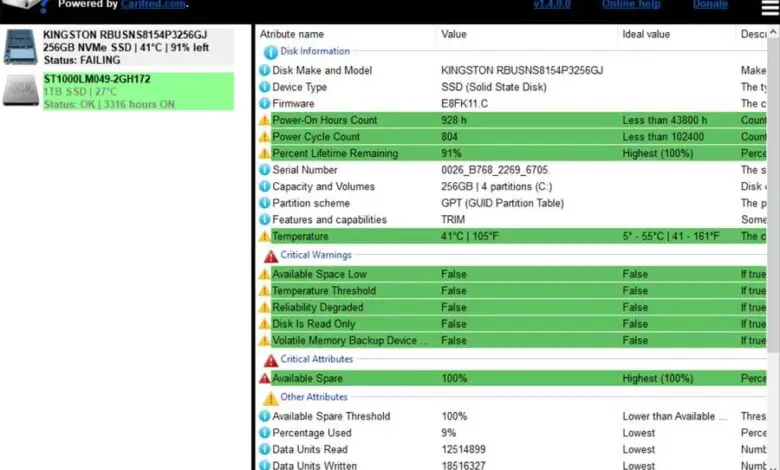This screenshot has height=470, width=780.
Task: Click the firmware value E8FK11.C
Action: pos(464,103)
